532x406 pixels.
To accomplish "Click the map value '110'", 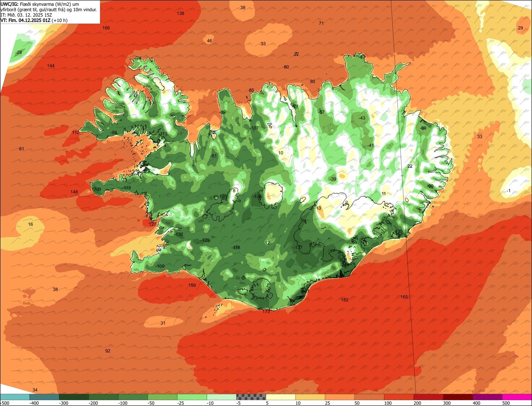I will click(75, 132).
